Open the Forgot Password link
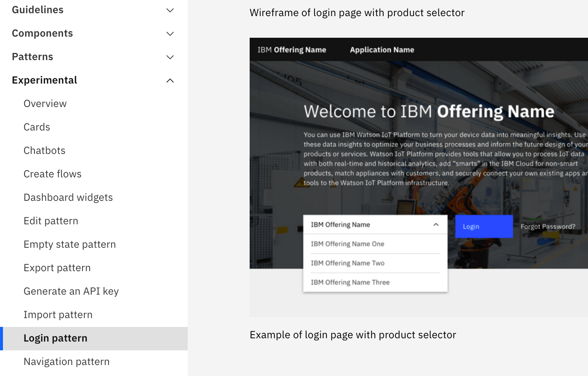 pyautogui.click(x=548, y=226)
